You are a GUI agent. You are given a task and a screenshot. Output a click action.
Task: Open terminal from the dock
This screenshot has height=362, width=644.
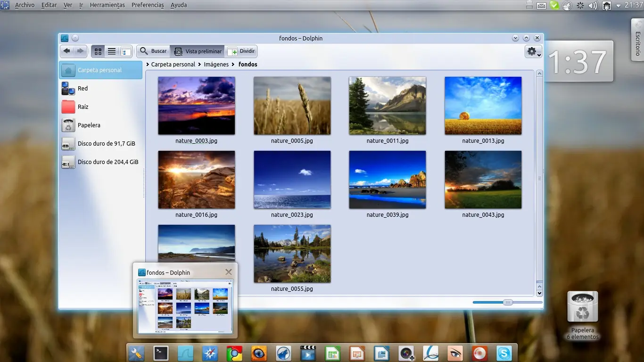point(161,353)
